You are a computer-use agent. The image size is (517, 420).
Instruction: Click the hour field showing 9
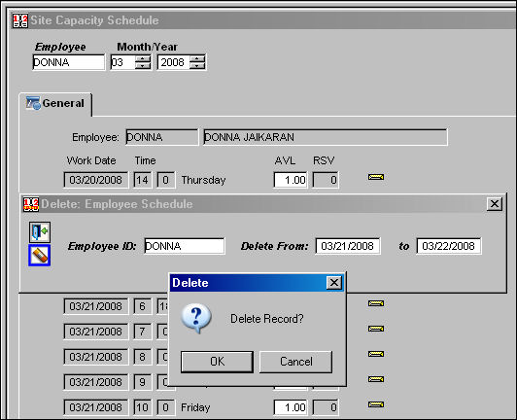pos(143,382)
